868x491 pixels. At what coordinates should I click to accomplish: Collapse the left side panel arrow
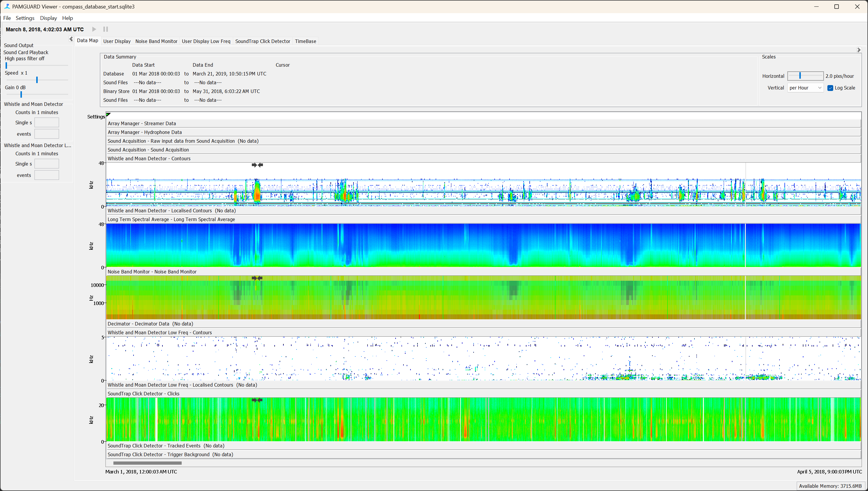coord(71,39)
